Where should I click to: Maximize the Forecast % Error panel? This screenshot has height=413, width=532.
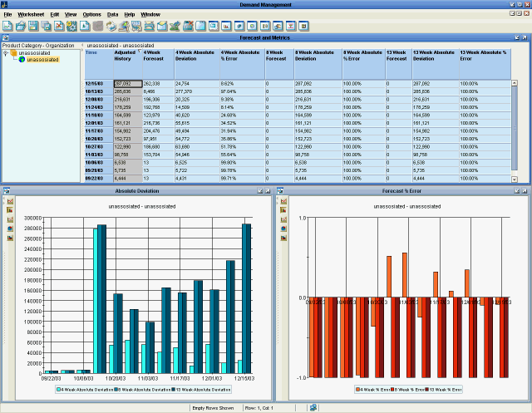pyautogui.click(x=525, y=191)
